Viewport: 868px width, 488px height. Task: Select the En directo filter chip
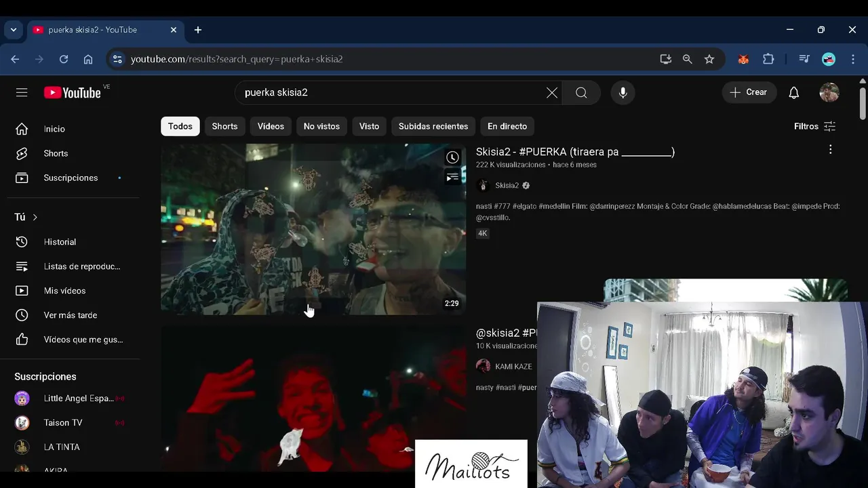(x=507, y=126)
